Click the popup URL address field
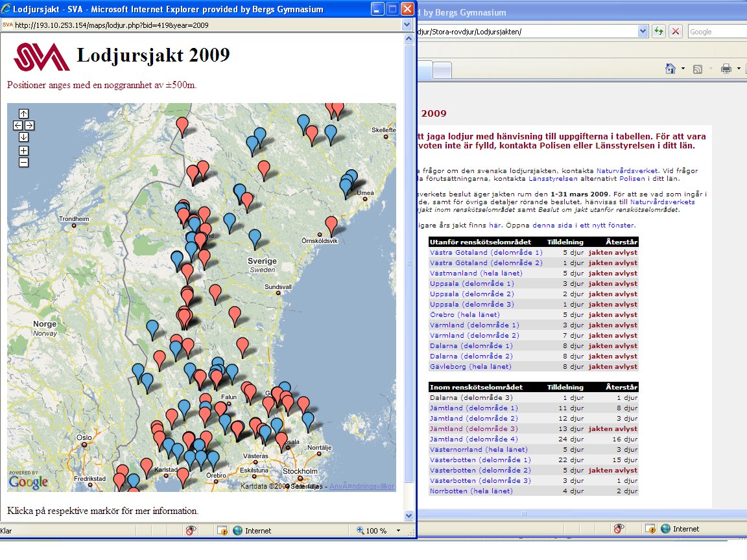The height and width of the screenshot is (560, 747). [x=200, y=25]
